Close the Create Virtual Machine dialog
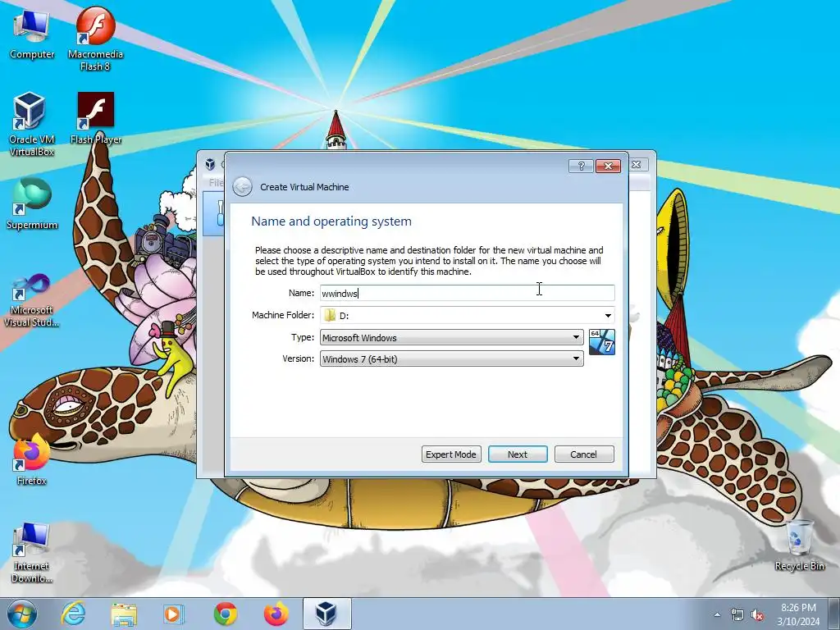This screenshot has width=840, height=630. [608, 166]
